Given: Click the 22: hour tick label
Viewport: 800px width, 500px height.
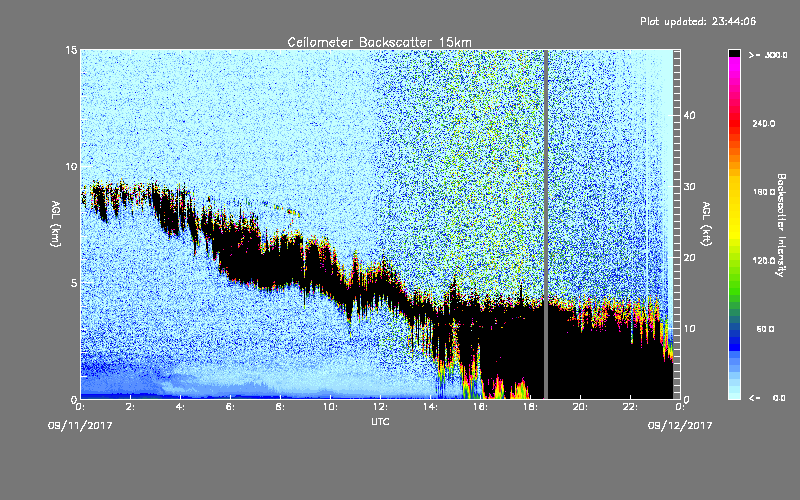Looking at the screenshot, I should pos(630,407).
